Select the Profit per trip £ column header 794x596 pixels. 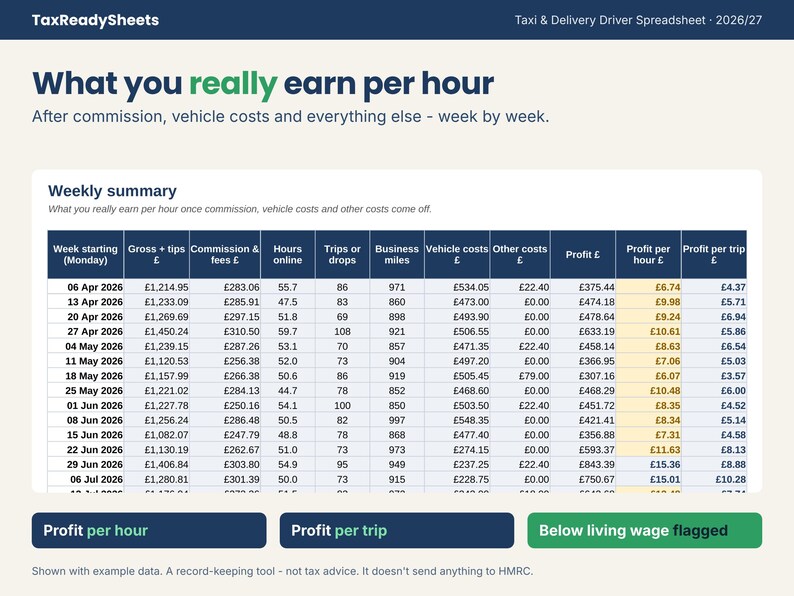point(714,254)
